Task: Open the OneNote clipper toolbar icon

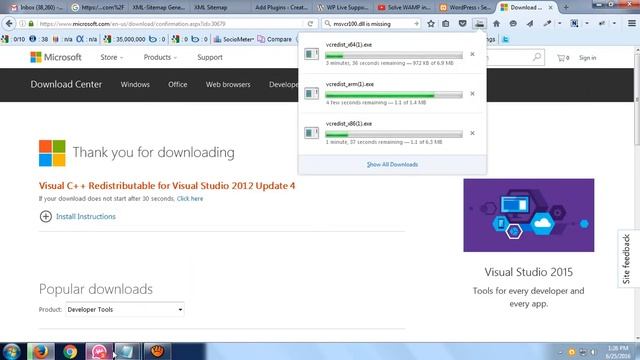Action: pyautogui.click(x=574, y=24)
